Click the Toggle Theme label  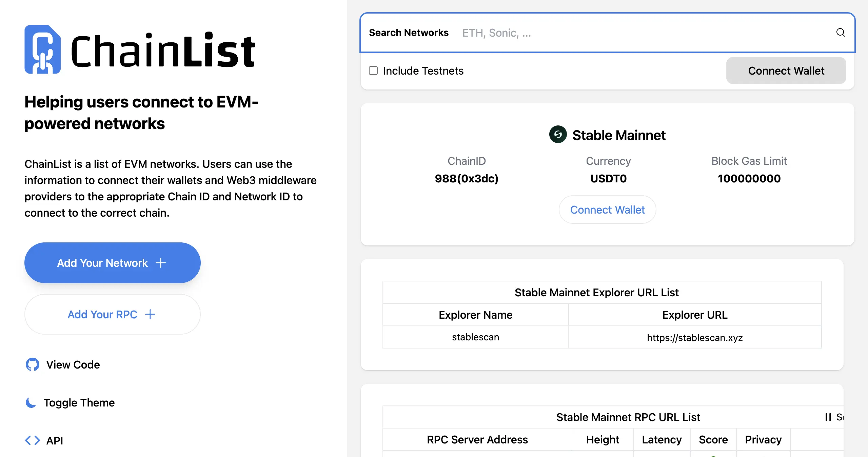[x=79, y=402]
